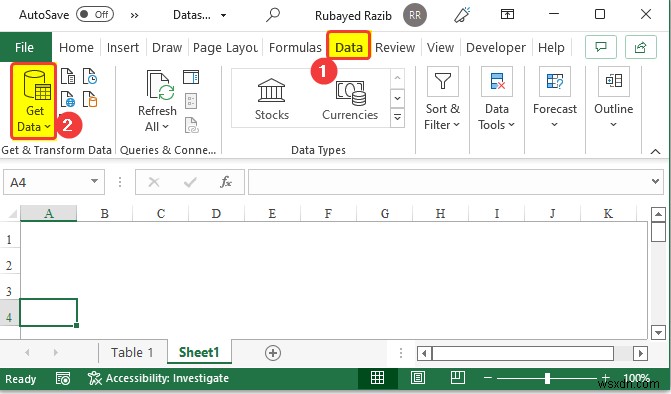Switch to the Help tab

click(x=551, y=47)
